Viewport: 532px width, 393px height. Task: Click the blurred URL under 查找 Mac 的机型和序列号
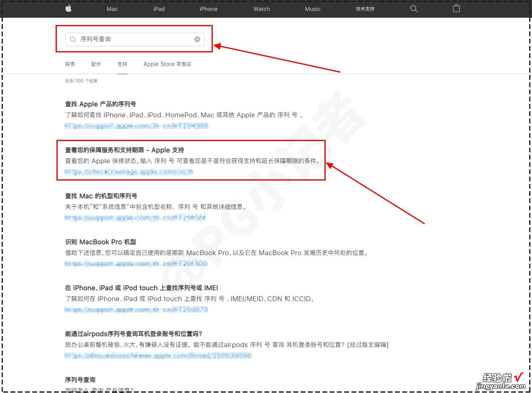point(135,218)
